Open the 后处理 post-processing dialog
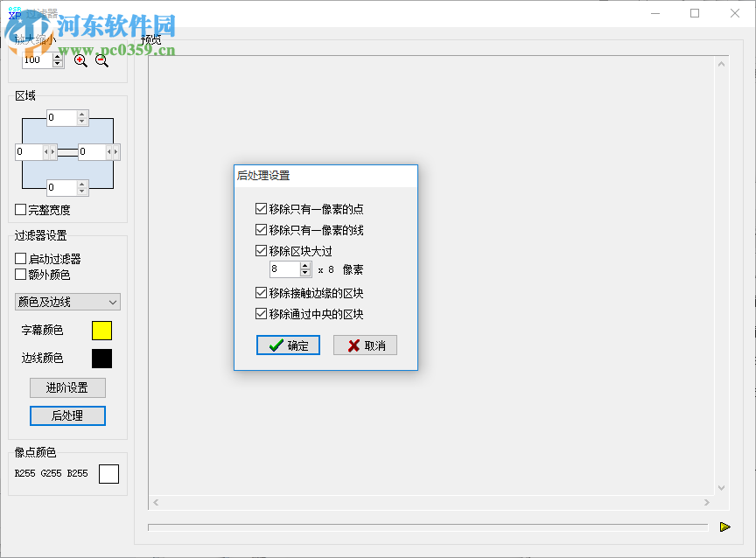This screenshot has height=558, width=756. pos(67,415)
